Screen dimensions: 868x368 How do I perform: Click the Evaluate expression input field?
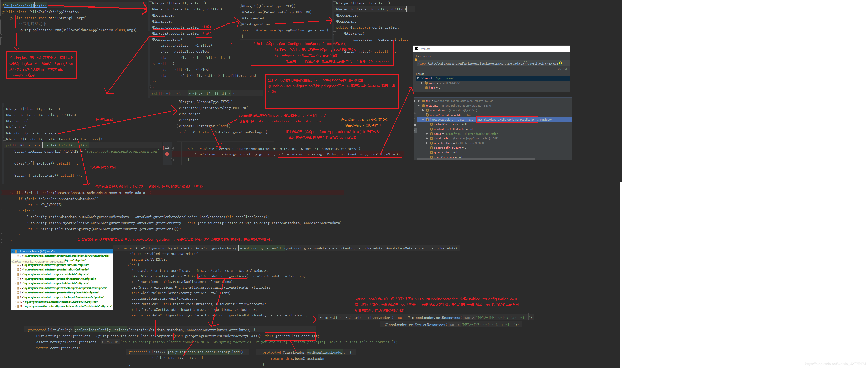(x=493, y=63)
